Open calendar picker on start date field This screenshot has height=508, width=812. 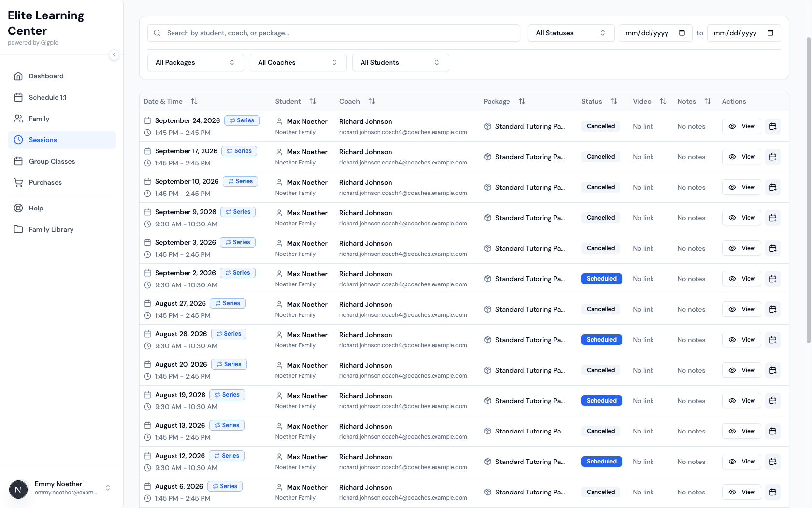point(682,33)
